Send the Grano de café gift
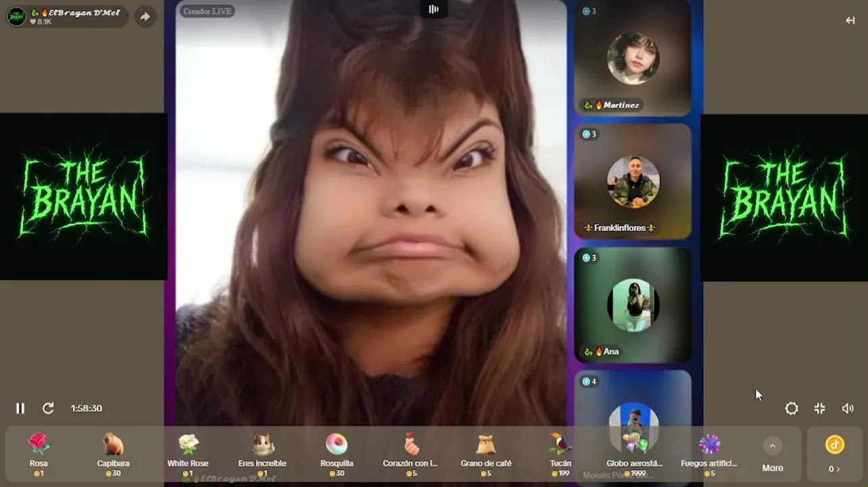Image resolution: width=868 pixels, height=487 pixels. [486, 454]
